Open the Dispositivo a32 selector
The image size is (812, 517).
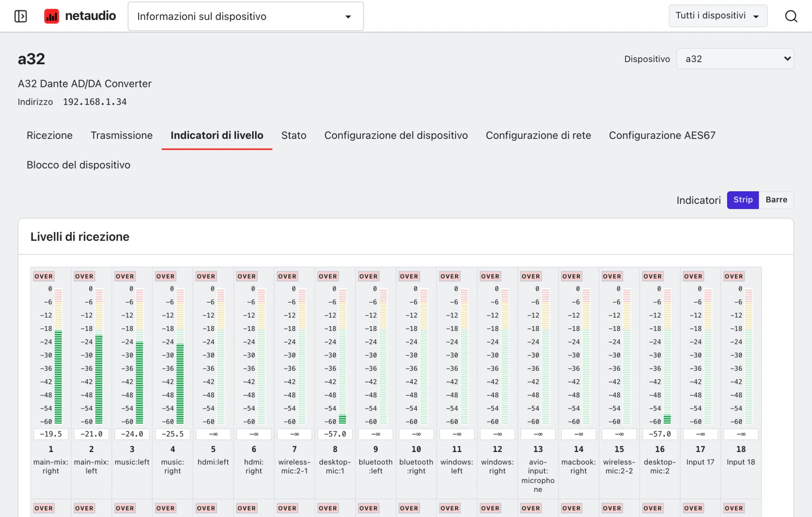pos(735,59)
